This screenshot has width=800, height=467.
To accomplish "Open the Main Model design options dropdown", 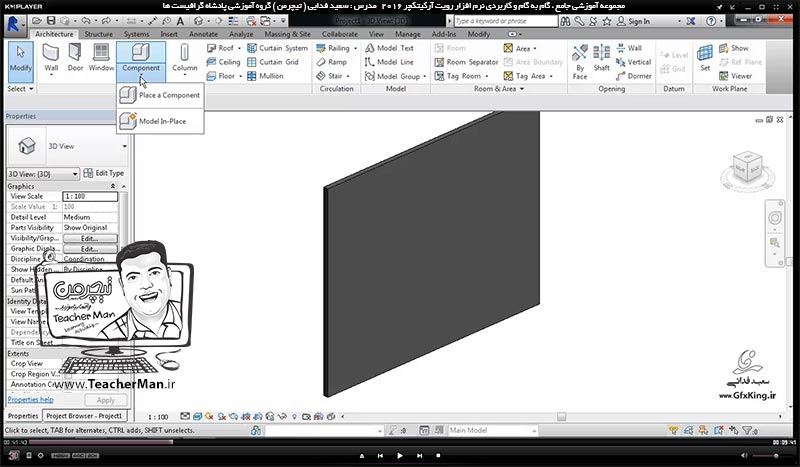I will click(534, 431).
